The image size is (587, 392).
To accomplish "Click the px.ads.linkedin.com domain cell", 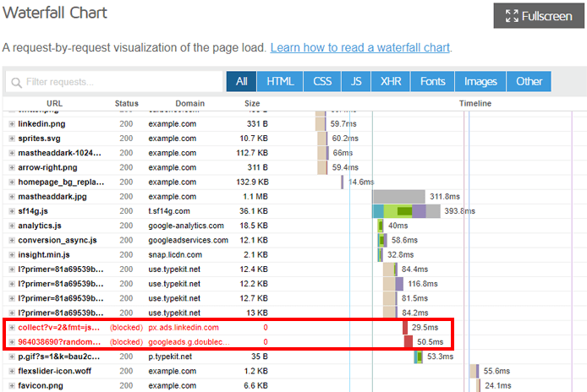I will click(184, 328).
